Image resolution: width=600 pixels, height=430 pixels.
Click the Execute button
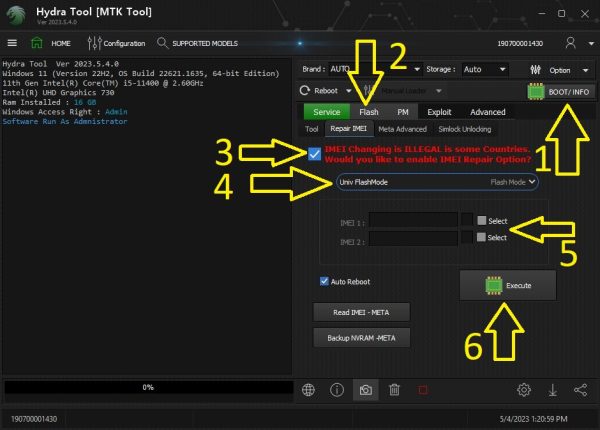tap(508, 285)
